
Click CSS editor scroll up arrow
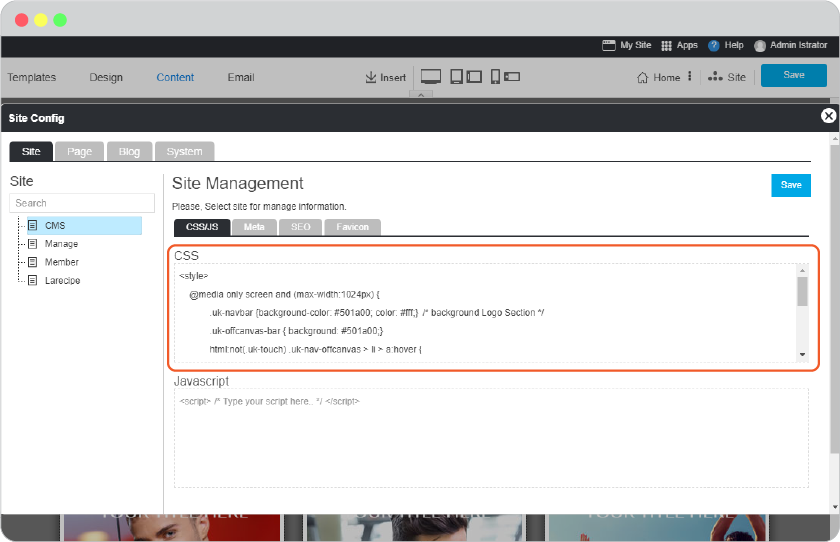[x=802, y=270]
